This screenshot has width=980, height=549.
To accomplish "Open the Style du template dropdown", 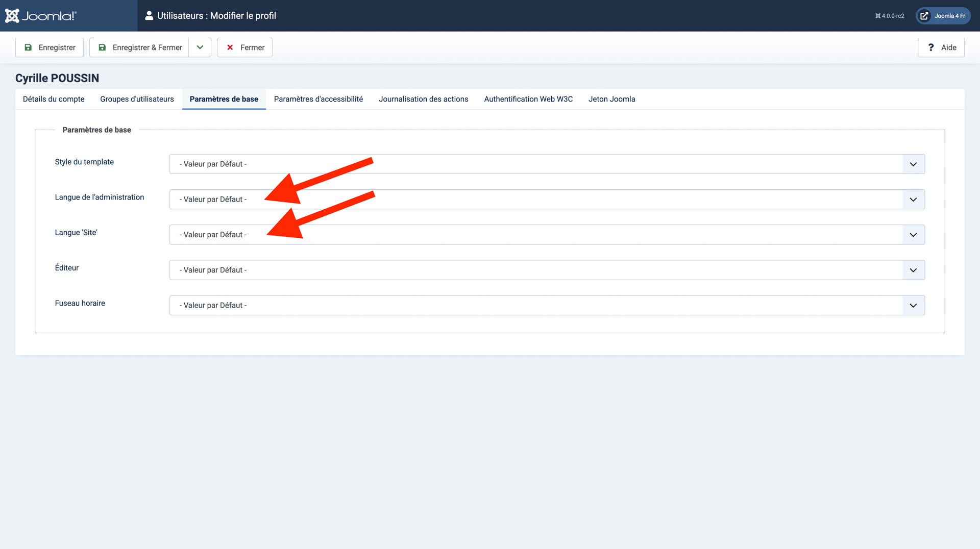I will click(x=547, y=164).
